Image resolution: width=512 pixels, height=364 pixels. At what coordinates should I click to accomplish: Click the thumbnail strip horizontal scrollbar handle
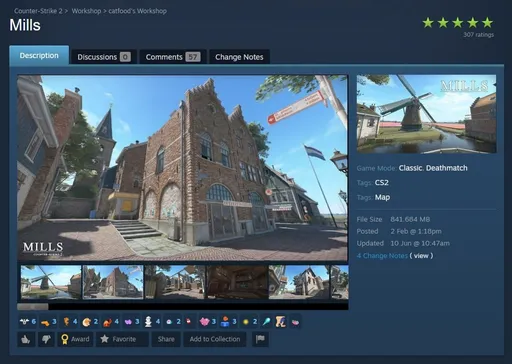pyautogui.click(x=33, y=306)
